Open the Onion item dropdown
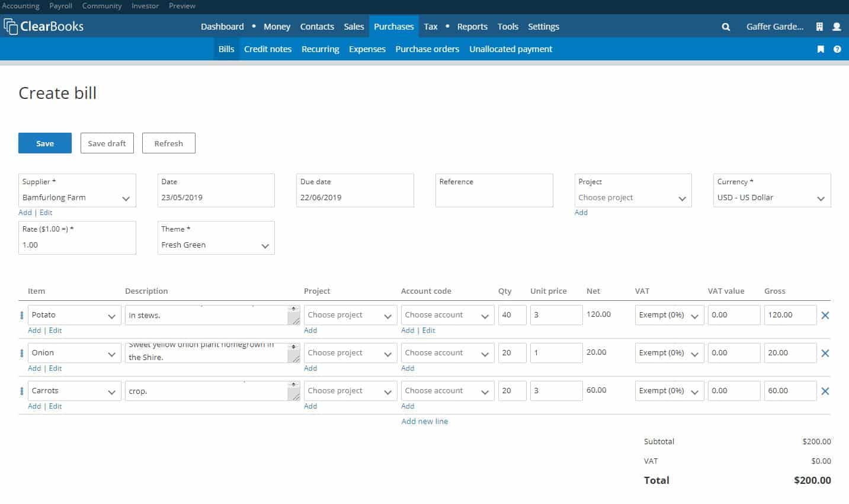This screenshot has width=849, height=504. pos(74,353)
